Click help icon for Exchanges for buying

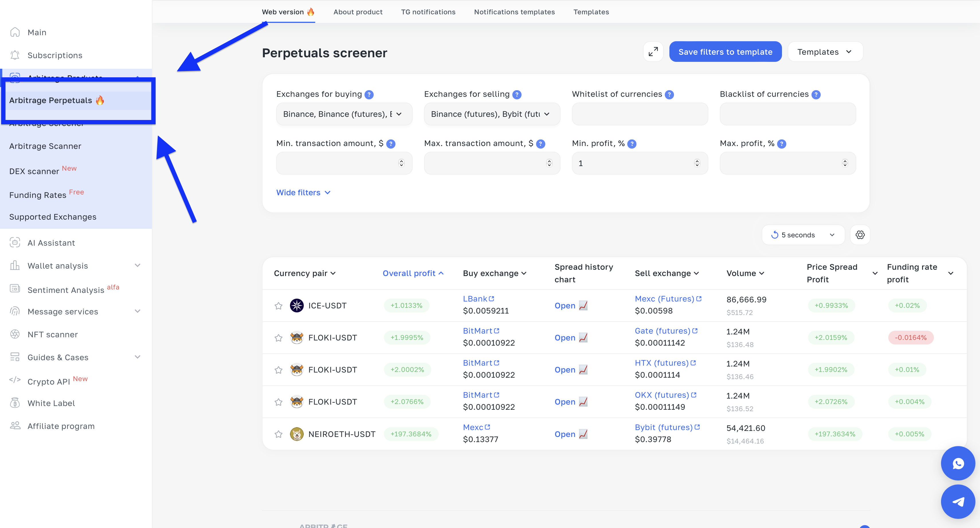coord(369,94)
